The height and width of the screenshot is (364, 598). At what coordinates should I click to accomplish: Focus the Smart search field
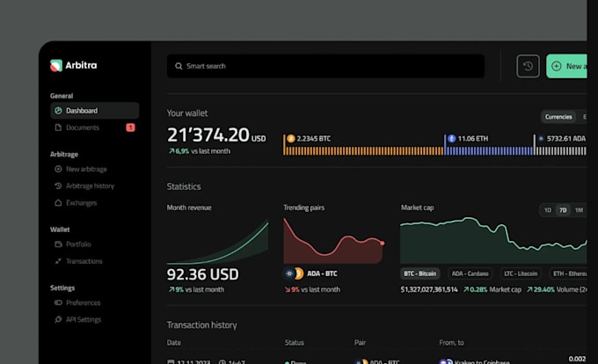pyautogui.click(x=325, y=66)
